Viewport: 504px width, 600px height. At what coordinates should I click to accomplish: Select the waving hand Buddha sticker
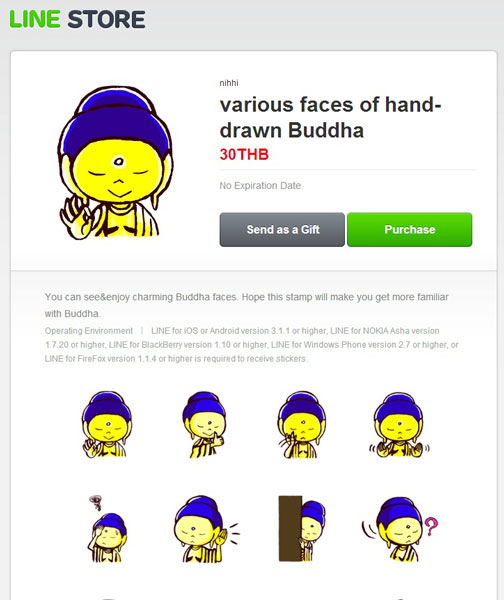click(x=106, y=424)
